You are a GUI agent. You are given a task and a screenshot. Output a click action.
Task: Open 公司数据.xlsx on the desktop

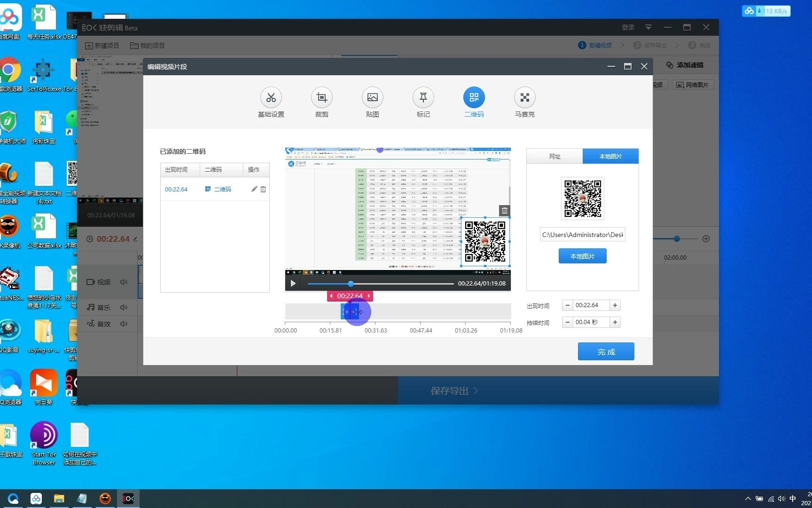click(44, 231)
